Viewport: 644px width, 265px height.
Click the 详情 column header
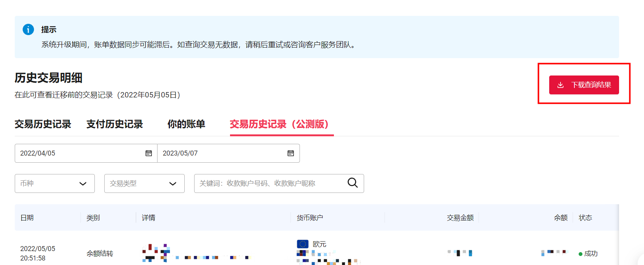pos(148,218)
